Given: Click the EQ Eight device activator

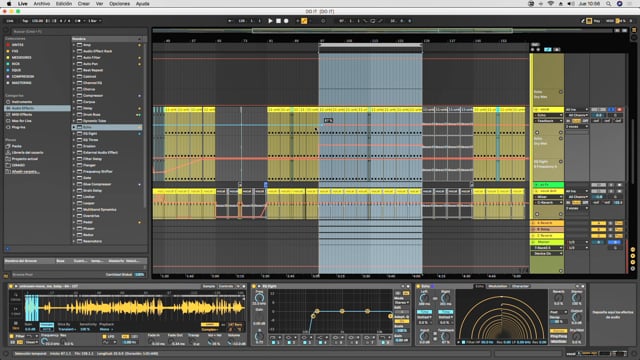Looking at the screenshot, I should click(x=254, y=286).
